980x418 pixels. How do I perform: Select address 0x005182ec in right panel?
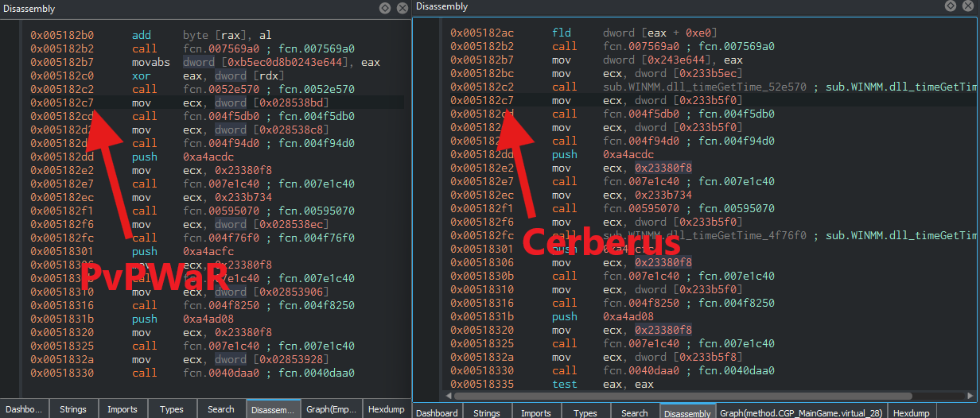(x=482, y=195)
